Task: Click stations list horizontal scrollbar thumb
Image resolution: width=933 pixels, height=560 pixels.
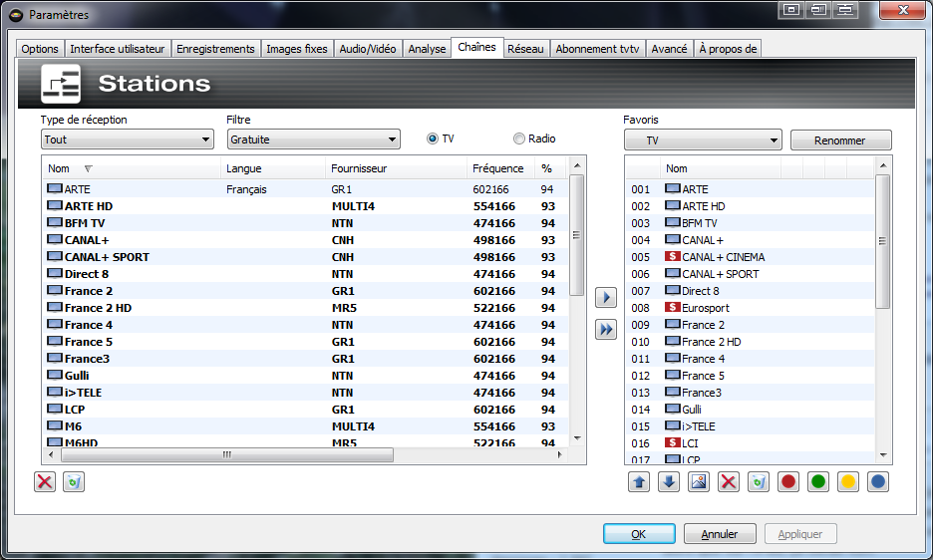Action: tap(226, 454)
